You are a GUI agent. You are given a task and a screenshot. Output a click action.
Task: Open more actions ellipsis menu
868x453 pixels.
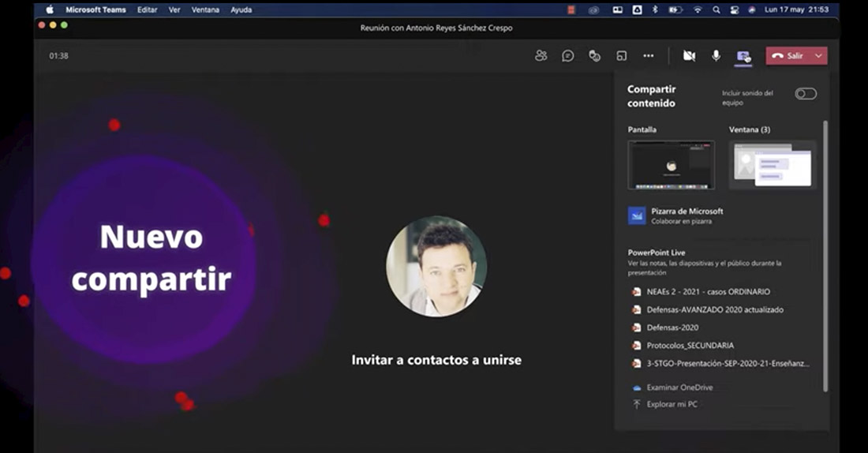[x=648, y=56]
